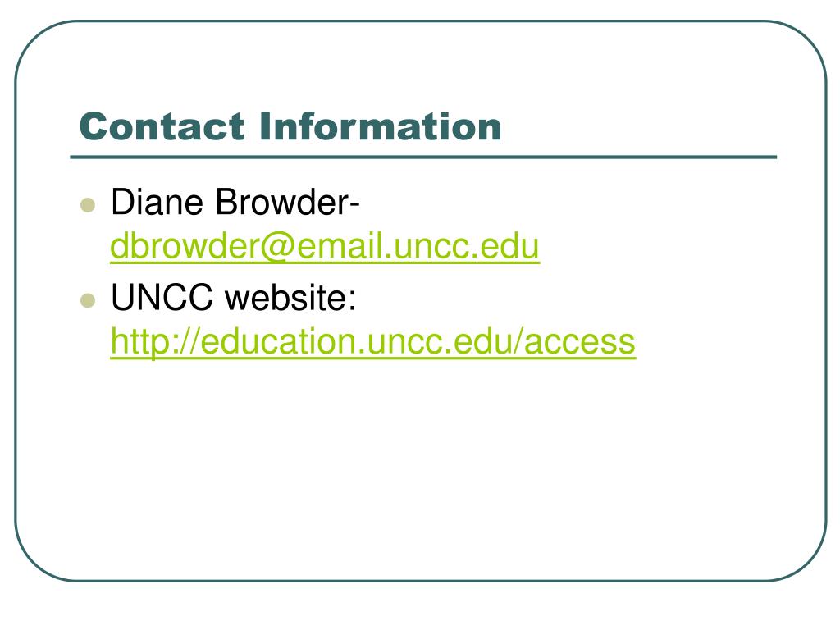The image size is (840, 630).
Task: Click the bullet dot beside UNCC website
Action: pyautogui.click(x=87, y=300)
